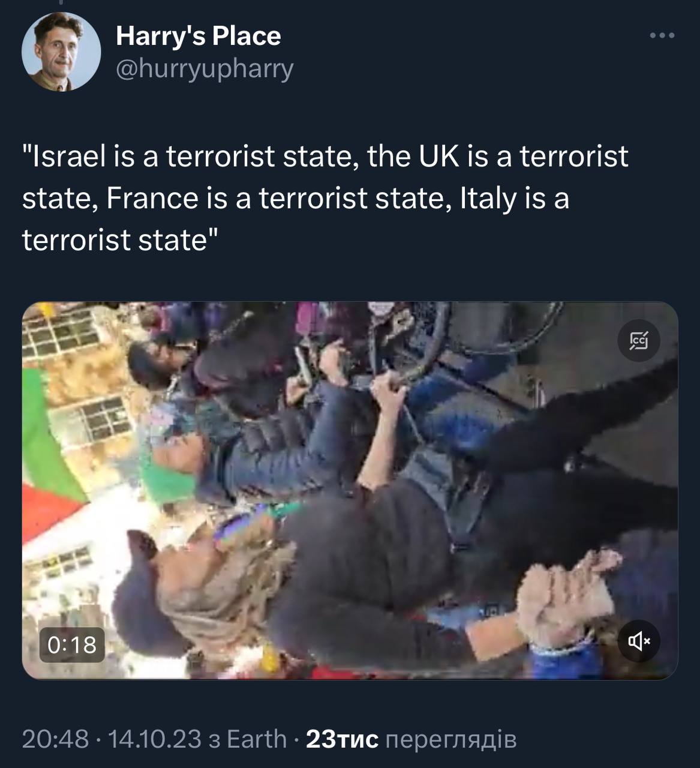Click the переглядів views label

[x=450, y=739]
